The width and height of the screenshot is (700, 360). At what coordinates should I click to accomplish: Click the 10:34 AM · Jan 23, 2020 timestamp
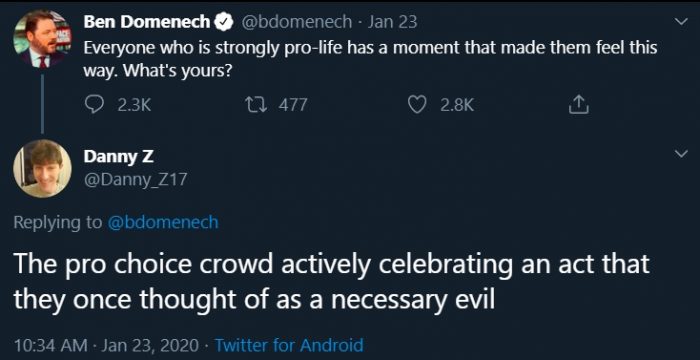click(106, 345)
